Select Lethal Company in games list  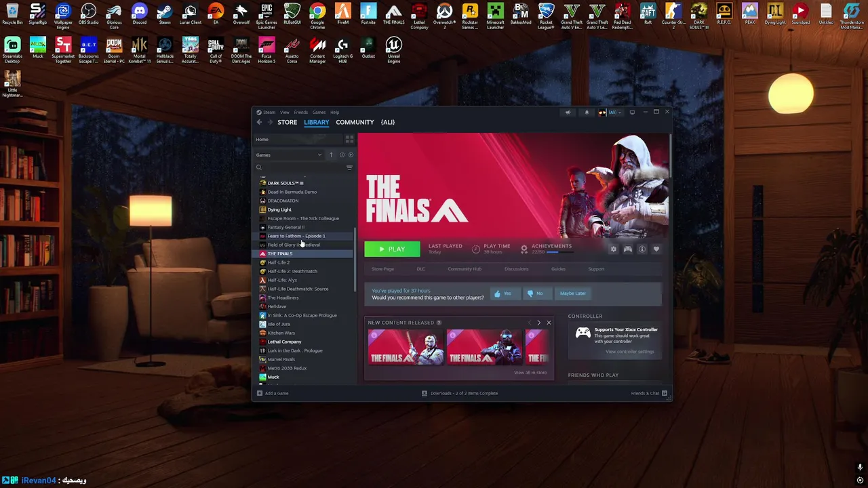click(284, 342)
